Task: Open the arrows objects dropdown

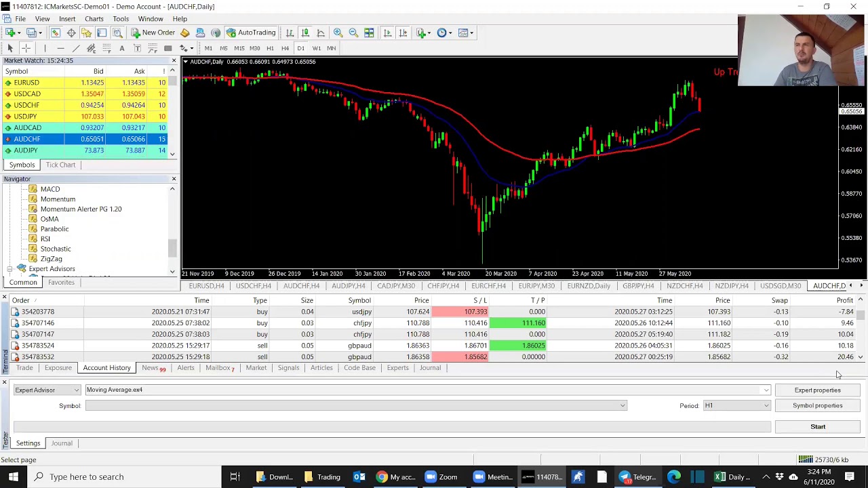Action: click(188, 48)
